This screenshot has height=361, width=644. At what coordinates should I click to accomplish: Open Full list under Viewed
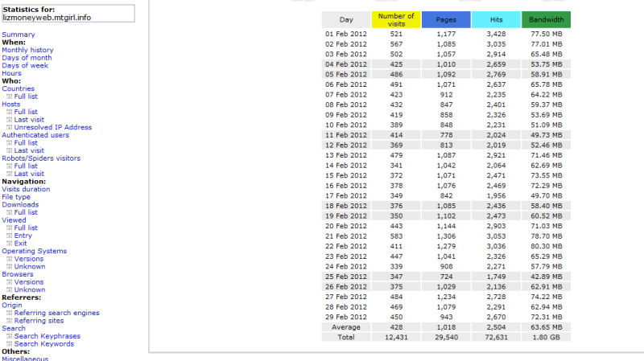pyautogui.click(x=26, y=228)
